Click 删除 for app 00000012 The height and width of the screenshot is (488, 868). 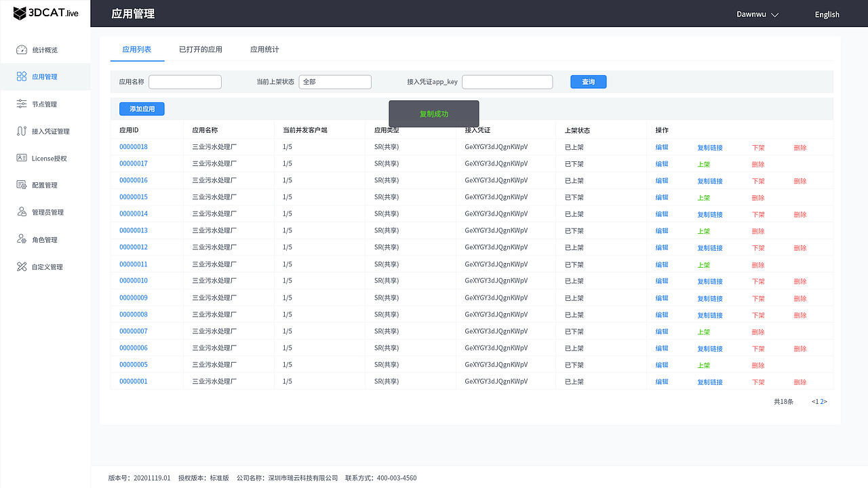(x=800, y=248)
